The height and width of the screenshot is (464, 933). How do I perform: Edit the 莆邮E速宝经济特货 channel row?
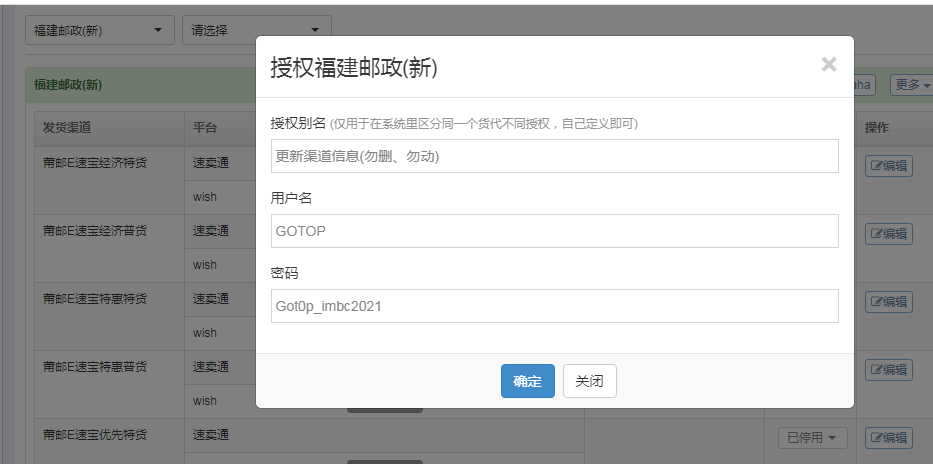click(888, 166)
